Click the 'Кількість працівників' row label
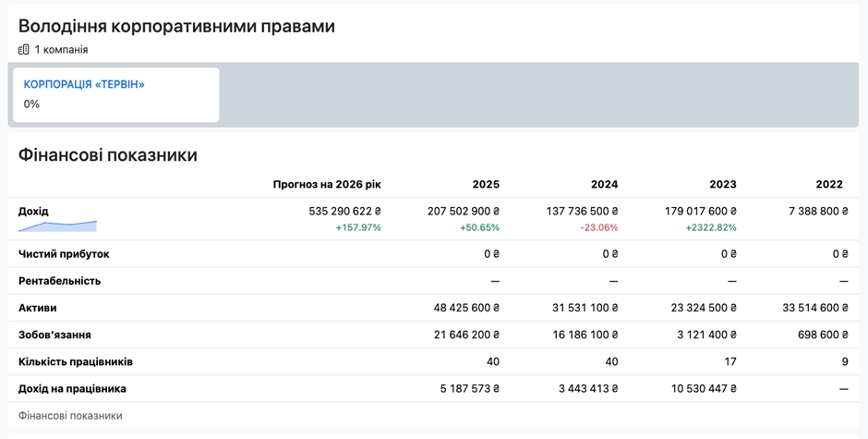The width and height of the screenshot is (868, 439). click(x=76, y=361)
